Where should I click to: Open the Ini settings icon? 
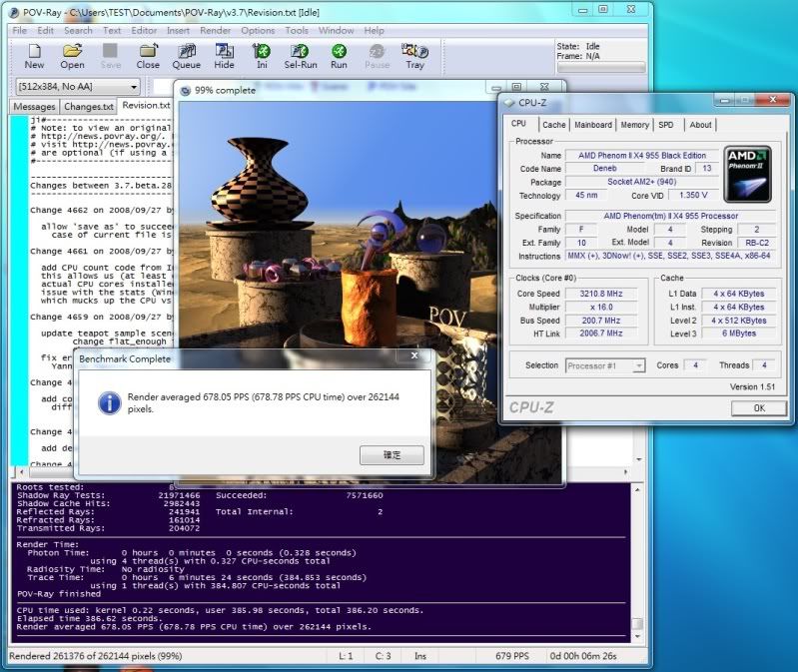(x=262, y=56)
